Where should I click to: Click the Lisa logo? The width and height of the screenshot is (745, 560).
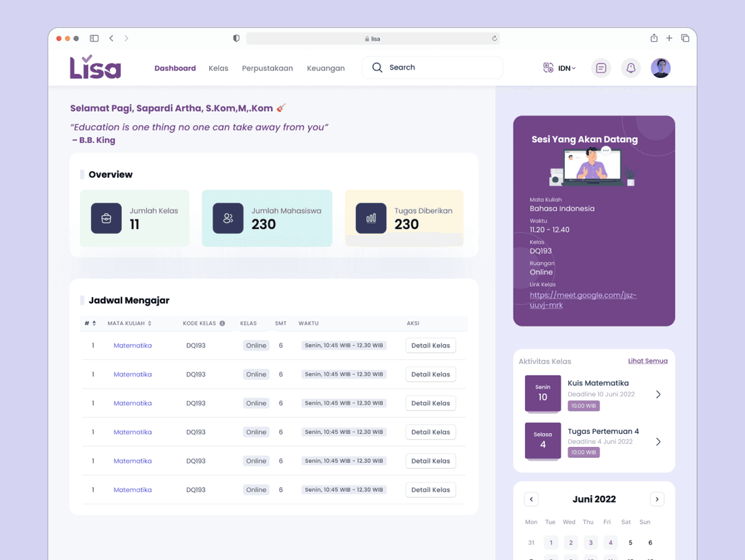[95, 67]
